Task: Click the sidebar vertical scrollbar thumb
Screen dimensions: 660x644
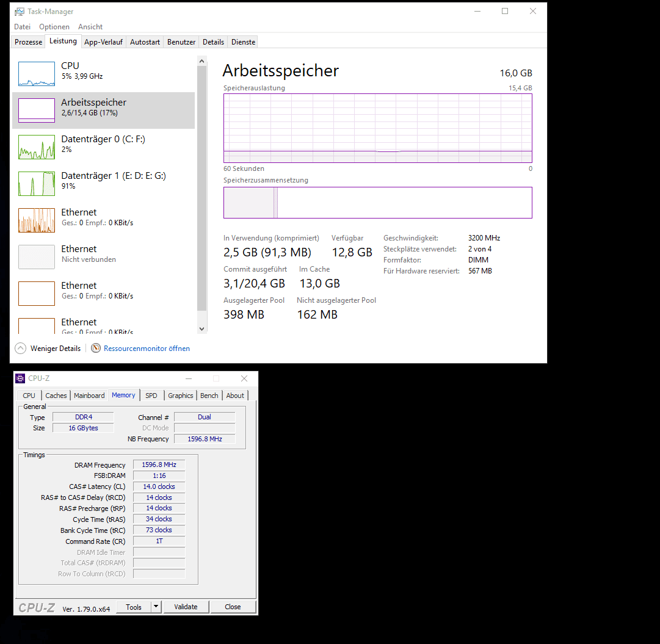Action: (201, 188)
